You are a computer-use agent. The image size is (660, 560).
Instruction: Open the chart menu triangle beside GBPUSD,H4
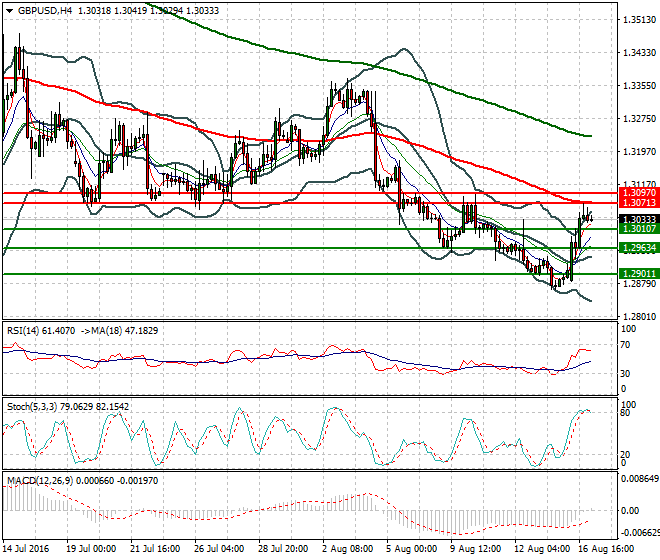click(10, 11)
